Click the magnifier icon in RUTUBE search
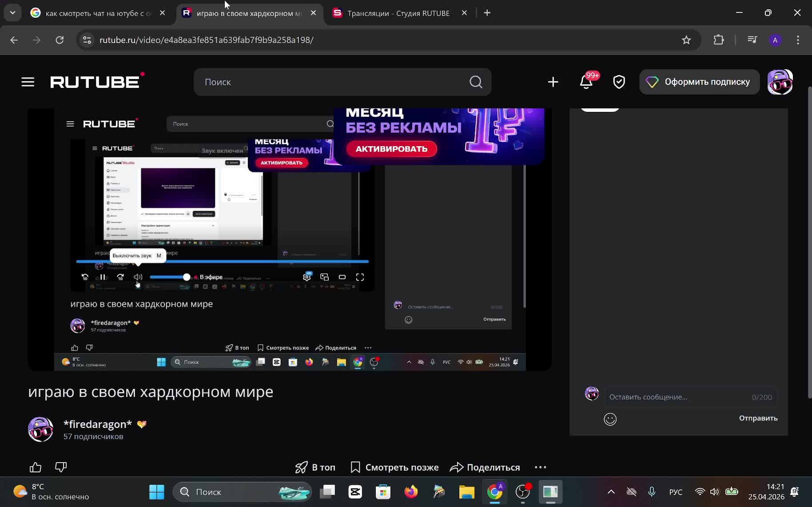The width and height of the screenshot is (812, 507). point(476,82)
